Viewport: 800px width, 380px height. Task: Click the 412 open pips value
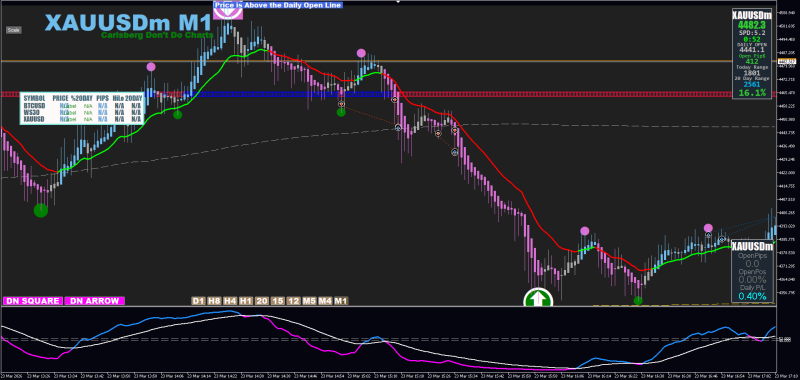752,62
